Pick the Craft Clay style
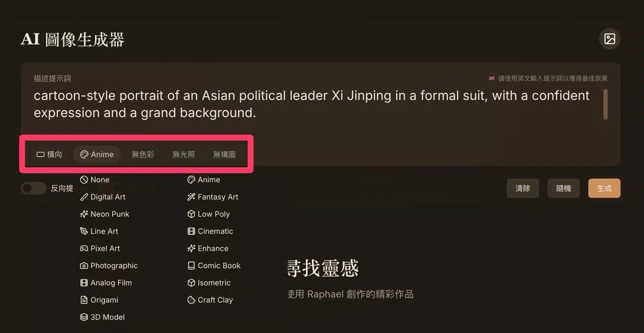The image size is (644, 333). (210, 300)
